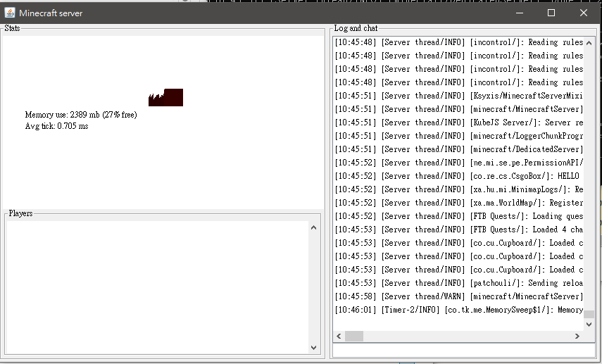Close the Minecraft server window

(584, 13)
